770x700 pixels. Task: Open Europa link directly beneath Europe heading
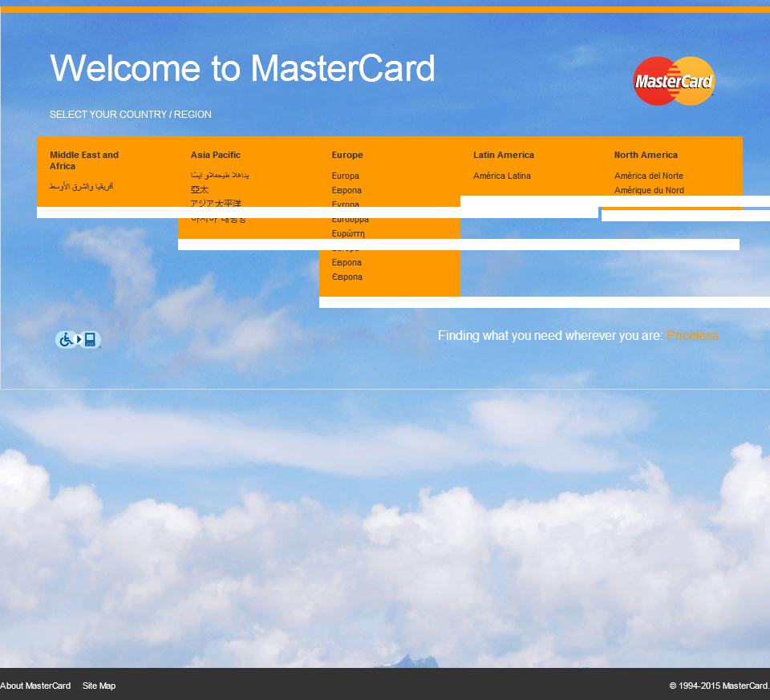(x=345, y=176)
